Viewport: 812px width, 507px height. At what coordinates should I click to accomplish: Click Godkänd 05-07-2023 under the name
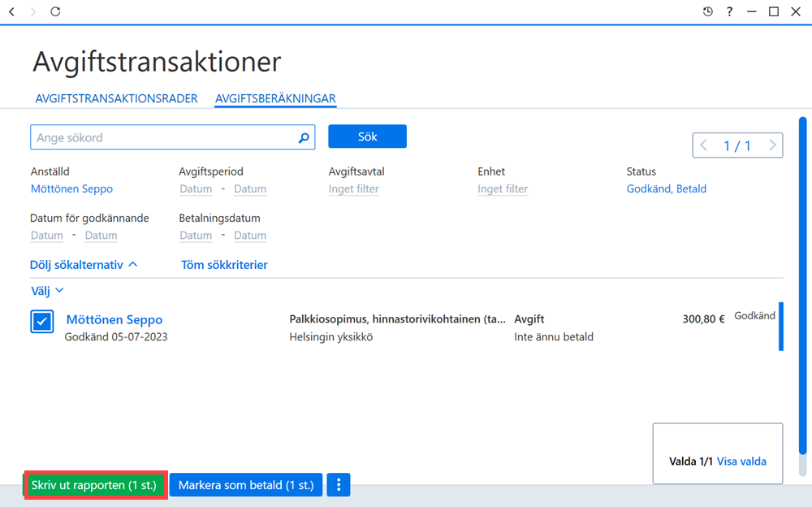click(x=116, y=337)
